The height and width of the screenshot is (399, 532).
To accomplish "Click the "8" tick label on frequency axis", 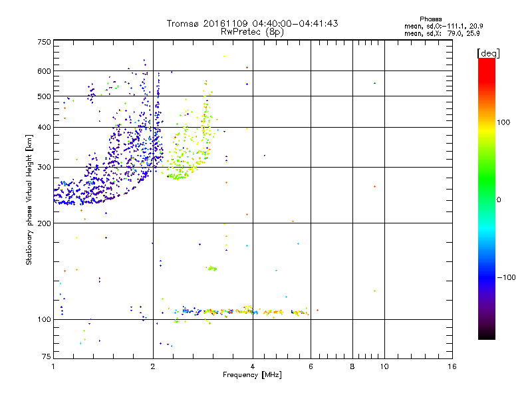I will [352, 366].
